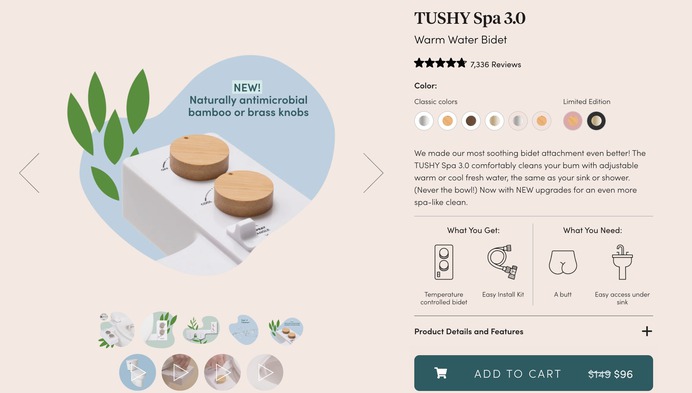Click the five-star rating icons
692x393 pixels.
pos(440,63)
